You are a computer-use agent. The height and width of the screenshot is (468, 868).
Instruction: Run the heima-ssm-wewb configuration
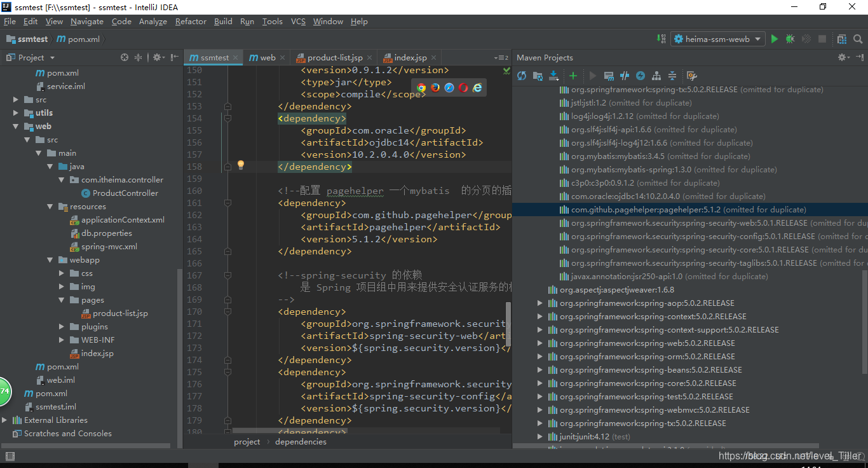(x=775, y=39)
